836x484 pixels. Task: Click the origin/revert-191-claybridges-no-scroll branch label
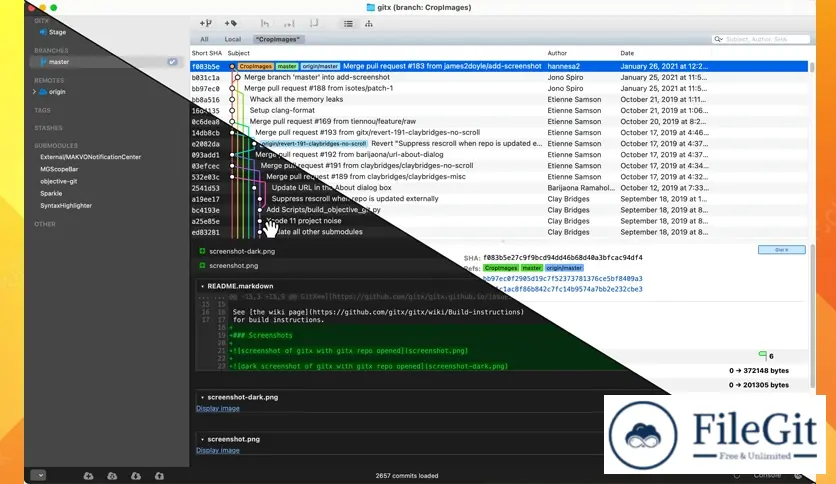314,143
